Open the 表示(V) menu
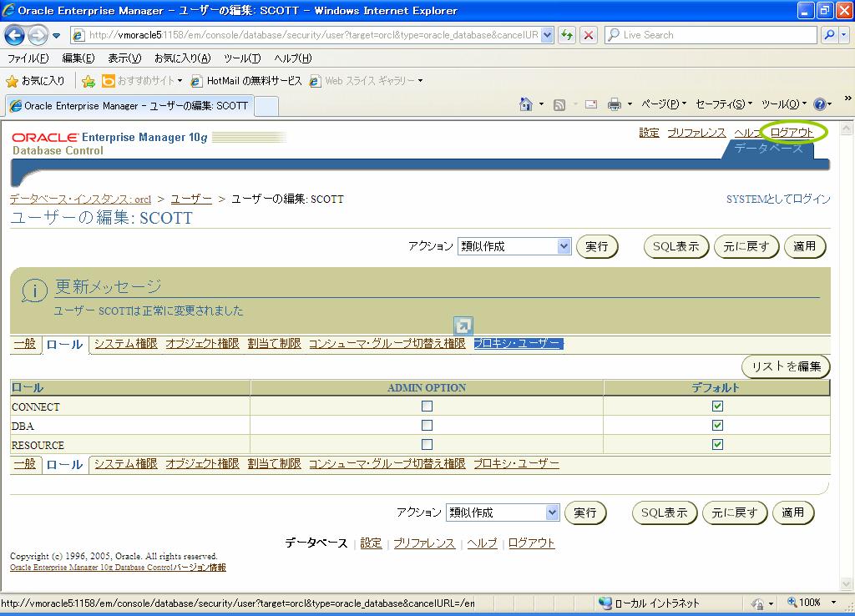The width and height of the screenshot is (855, 616). pyautogui.click(x=124, y=58)
